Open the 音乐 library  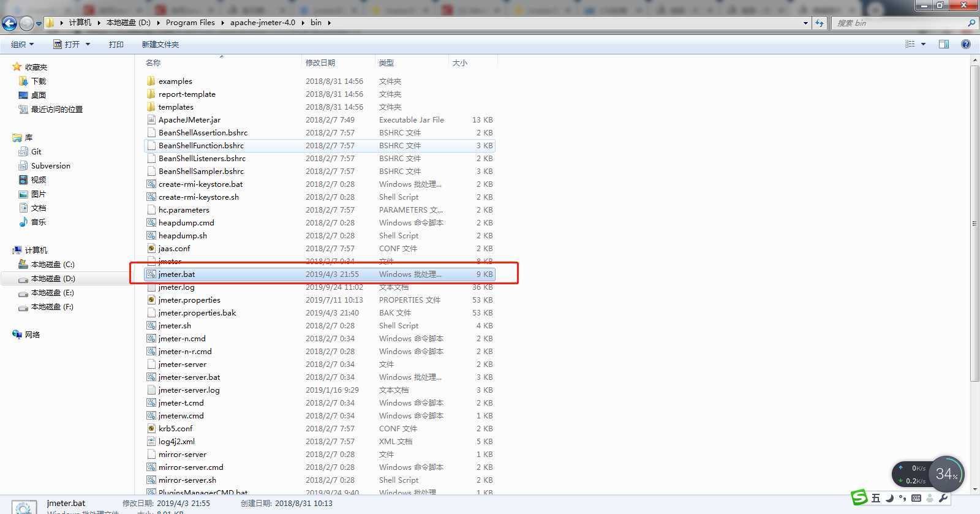39,222
